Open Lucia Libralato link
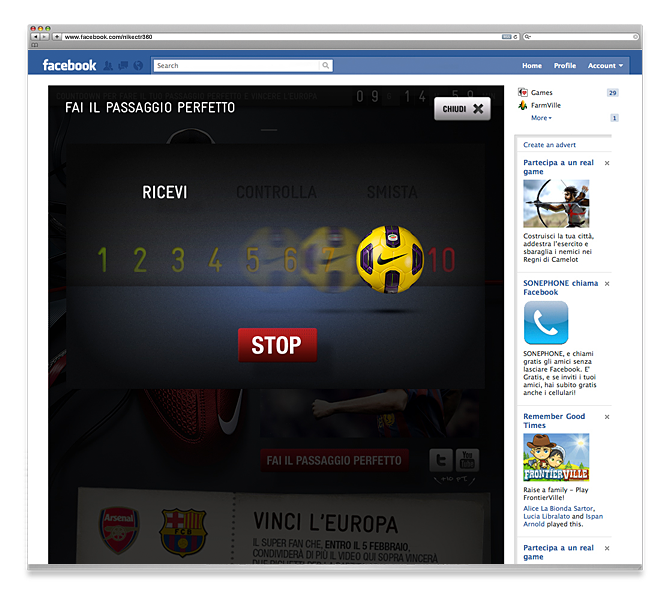 pyautogui.click(x=546, y=516)
